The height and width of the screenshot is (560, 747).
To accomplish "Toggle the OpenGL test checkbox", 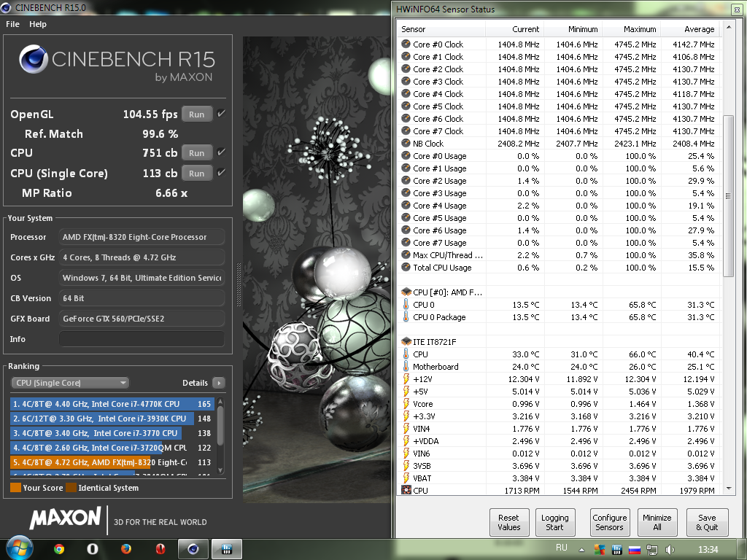I will click(x=221, y=113).
